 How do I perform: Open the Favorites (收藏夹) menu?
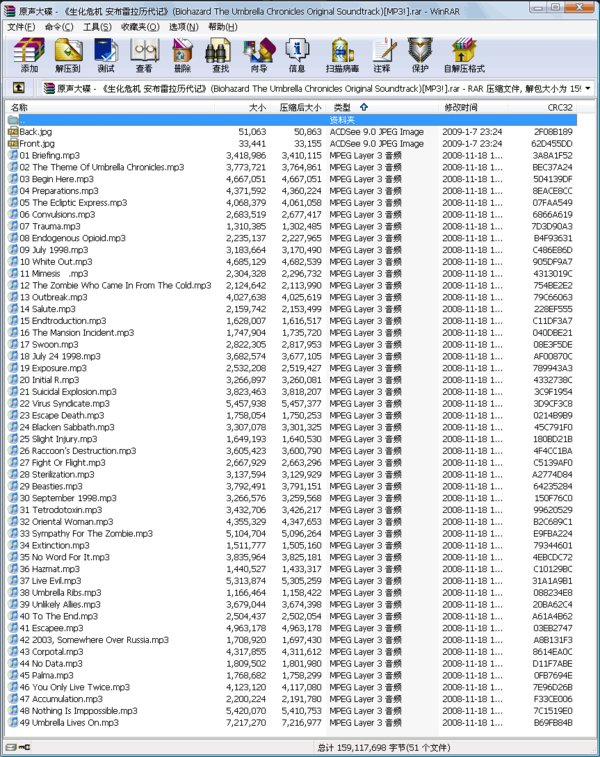coord(140,27)
